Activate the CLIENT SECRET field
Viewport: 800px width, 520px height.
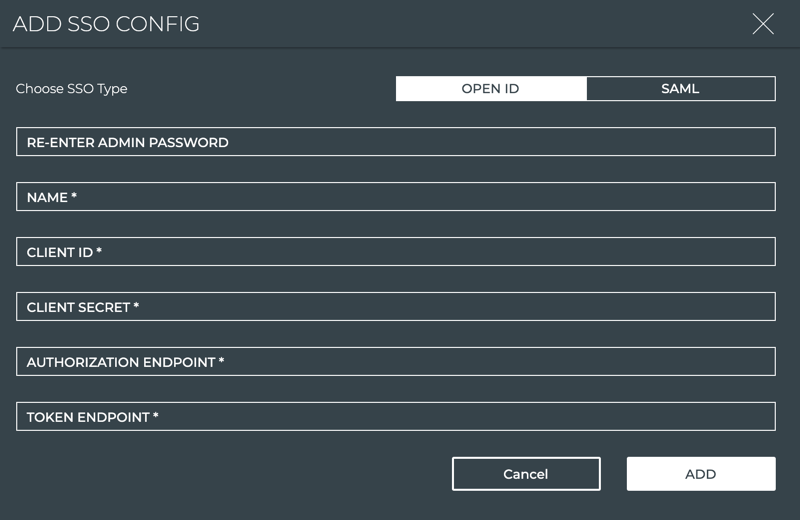coord(450,307)
